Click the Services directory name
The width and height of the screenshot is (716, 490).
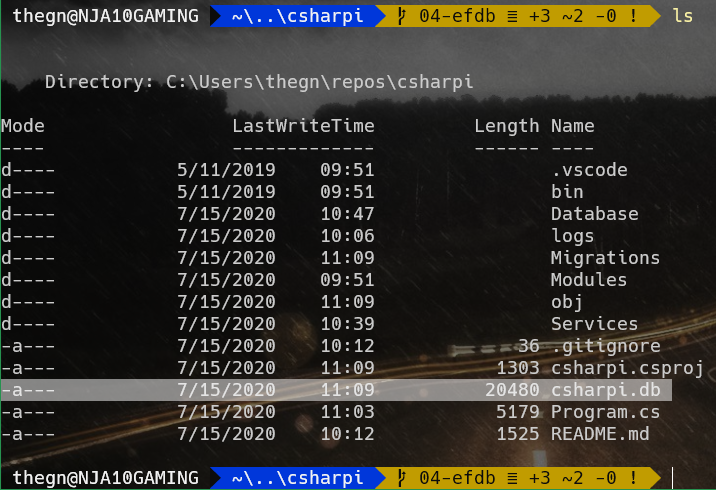pos(594,323)
